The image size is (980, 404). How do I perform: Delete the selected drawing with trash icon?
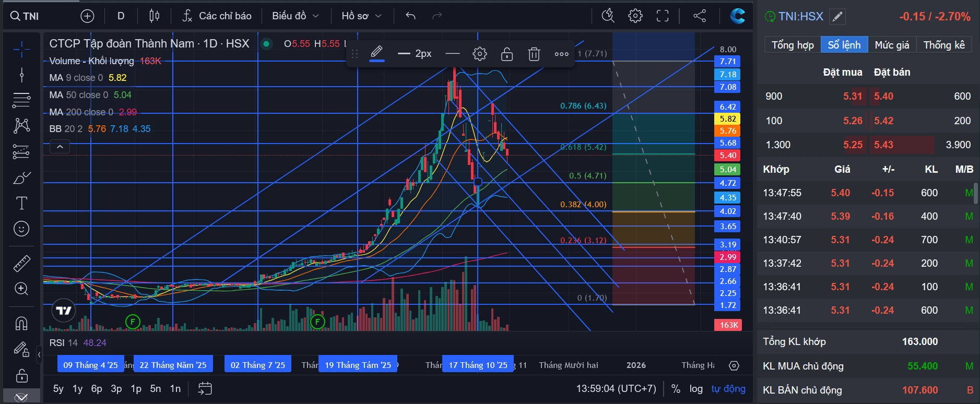[534, 54]
